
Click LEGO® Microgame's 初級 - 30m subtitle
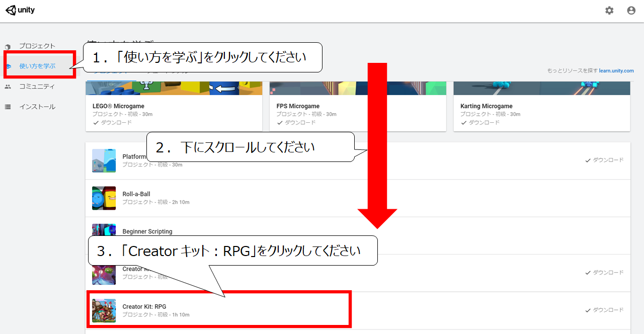tap(123, 114)
